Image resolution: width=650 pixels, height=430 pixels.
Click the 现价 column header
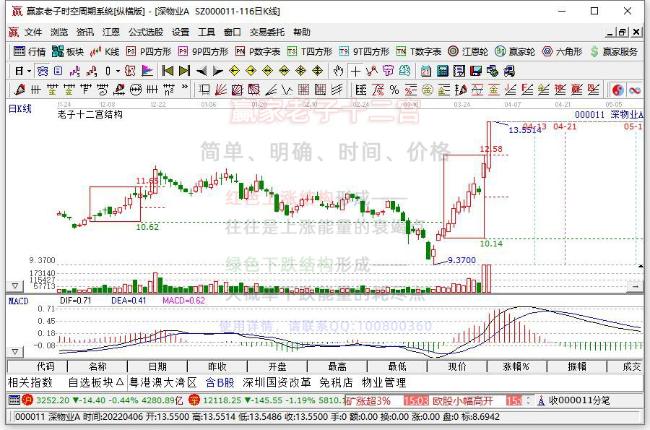(457, 367)
